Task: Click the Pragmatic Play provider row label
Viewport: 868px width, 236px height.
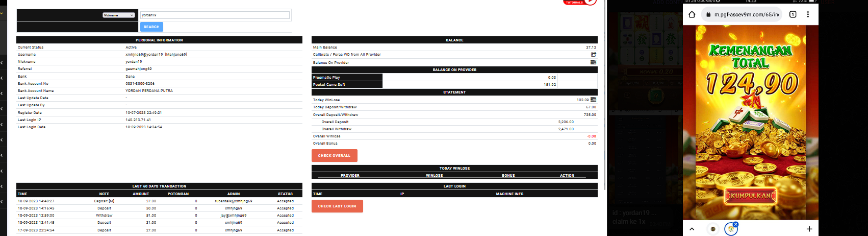Action: (x=326, y=78)
